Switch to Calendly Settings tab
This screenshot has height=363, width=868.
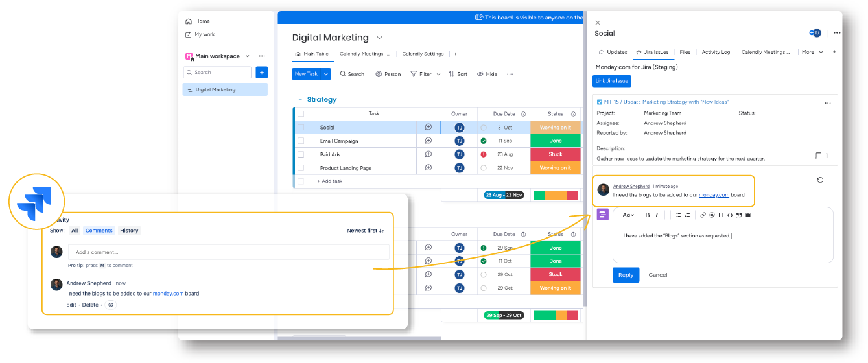click(x=423, y=54)
